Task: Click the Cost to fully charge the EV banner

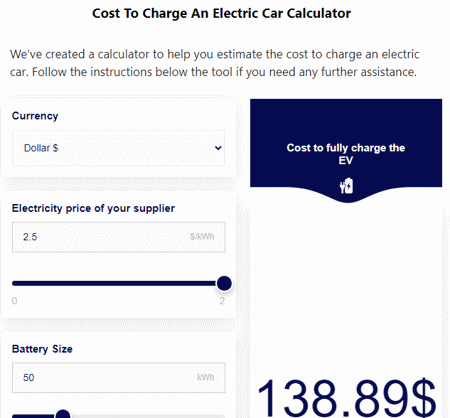Action: point(346,151)
